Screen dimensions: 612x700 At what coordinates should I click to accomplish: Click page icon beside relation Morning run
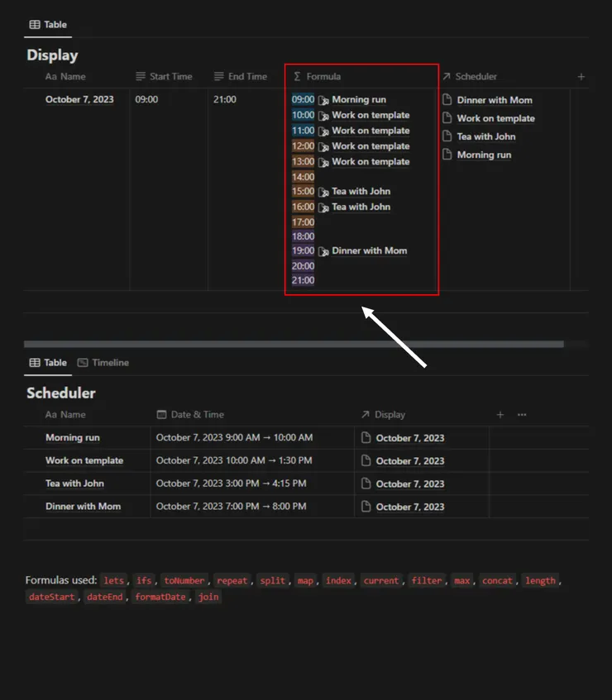click(x=447, y=155)
